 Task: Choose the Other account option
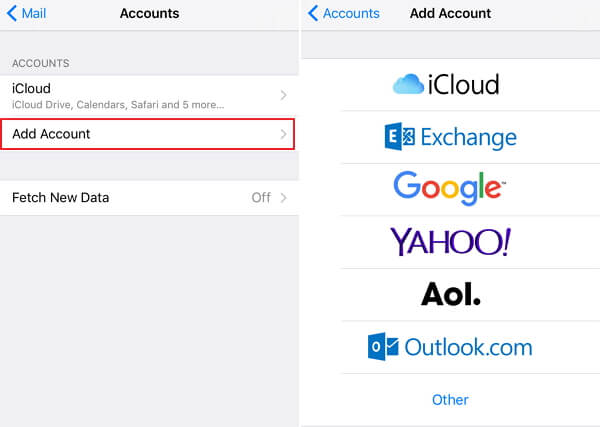click(450, 399)
